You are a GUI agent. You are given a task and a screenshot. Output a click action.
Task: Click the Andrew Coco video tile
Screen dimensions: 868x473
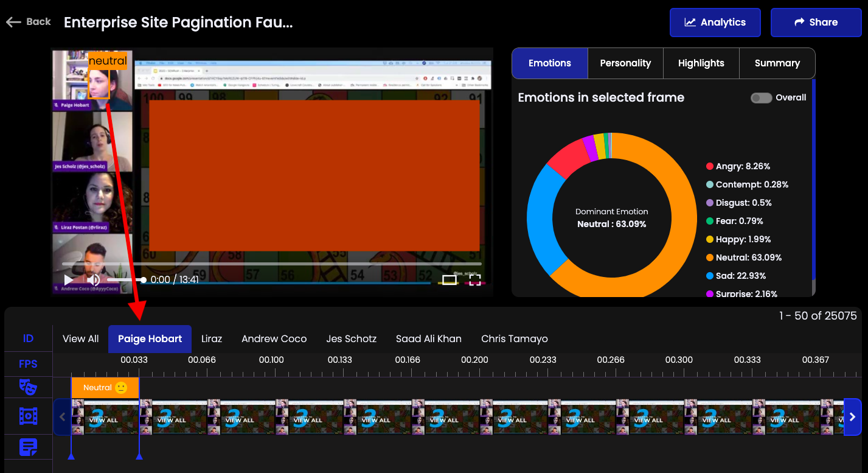click(x=92, y=264)
